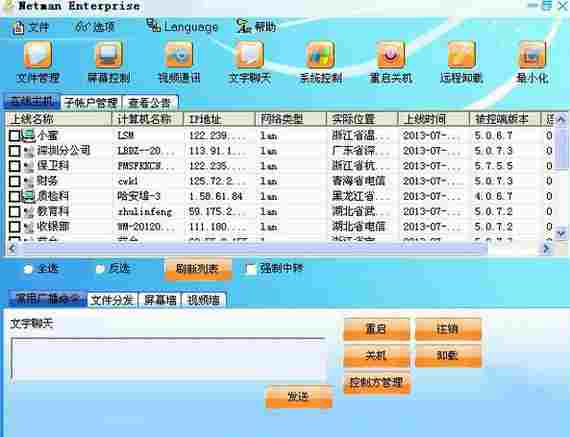Switch to the 子帐户管理 tab

tap(91, 103)
